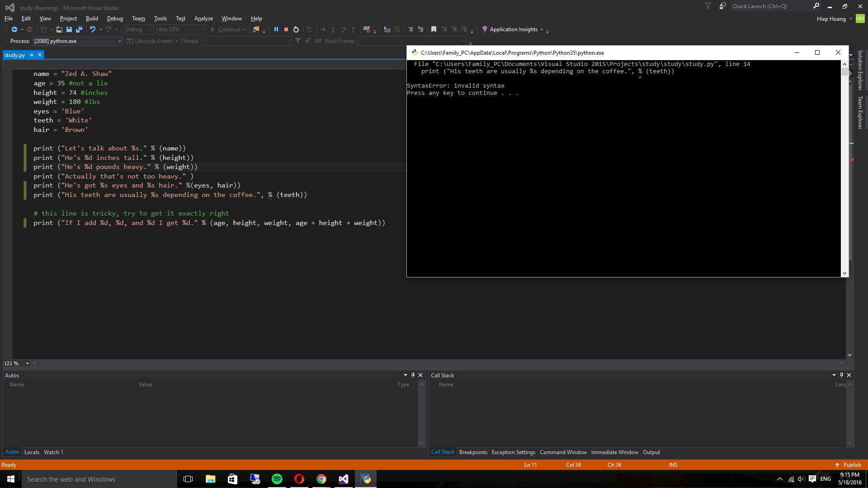Click the Open File folder icon
The width and height of the screenshot is (868, 488).
click(59, 29)
